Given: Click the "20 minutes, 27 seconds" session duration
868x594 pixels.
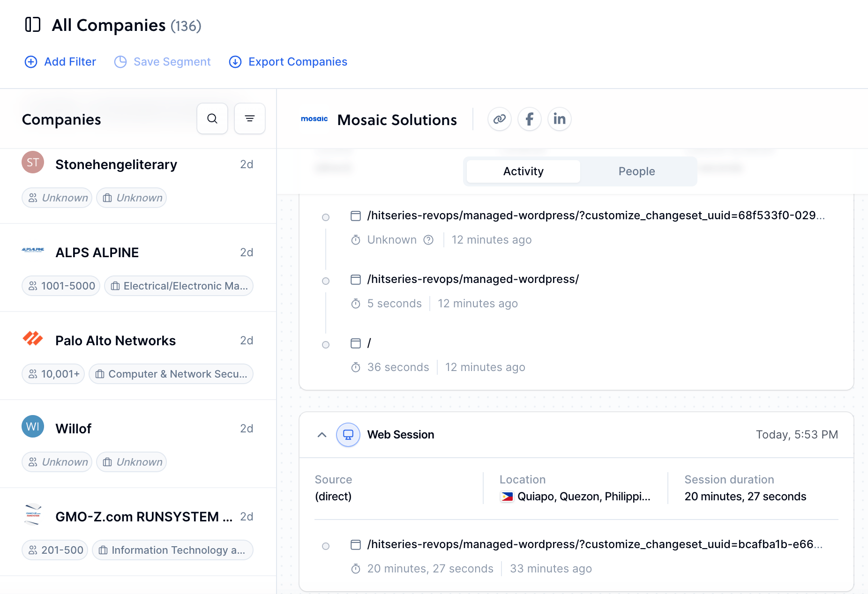Looking at the screenshot, I should click(x=745, y=497).
